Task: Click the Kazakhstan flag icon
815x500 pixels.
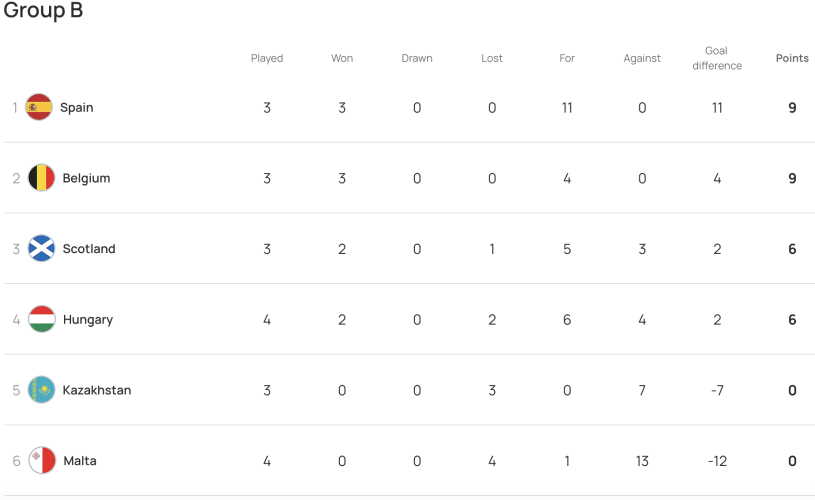Action: (42, 390)
